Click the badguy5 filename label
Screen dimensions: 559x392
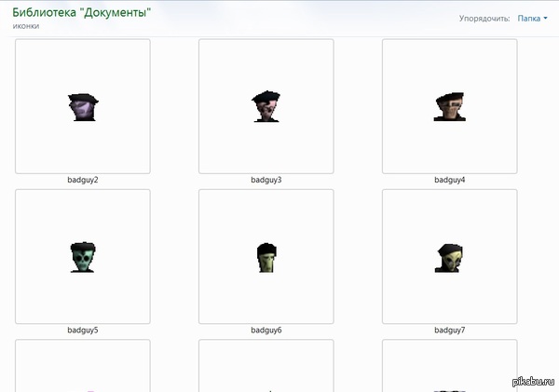pos(83,330)
